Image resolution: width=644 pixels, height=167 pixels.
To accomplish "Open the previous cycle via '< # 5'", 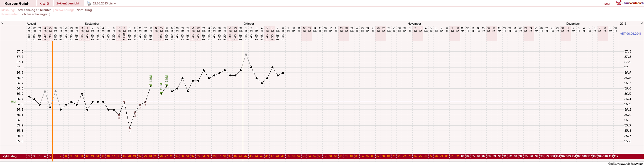I will click(x=44, y=3).
